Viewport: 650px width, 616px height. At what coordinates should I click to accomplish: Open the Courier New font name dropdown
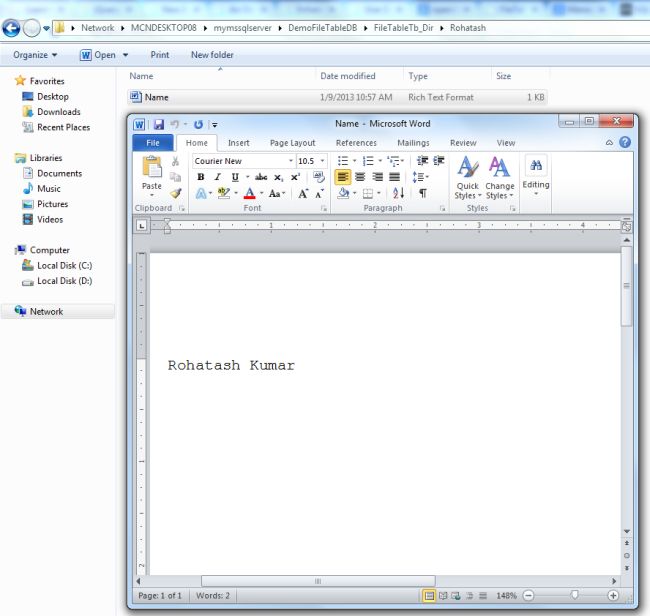coord(291,161)
